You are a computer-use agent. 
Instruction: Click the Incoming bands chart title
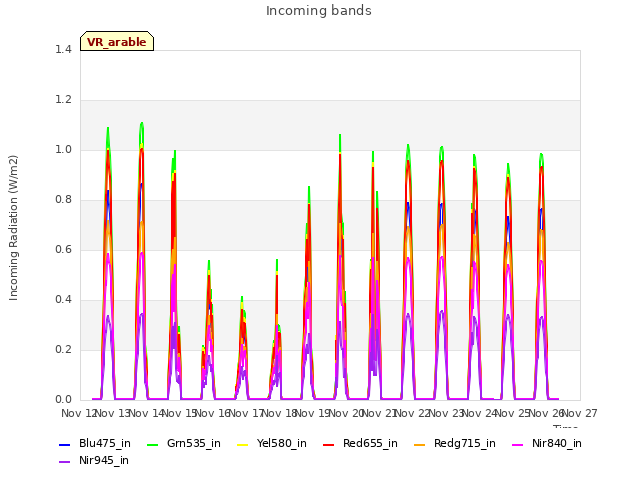(x=319, y=11)
